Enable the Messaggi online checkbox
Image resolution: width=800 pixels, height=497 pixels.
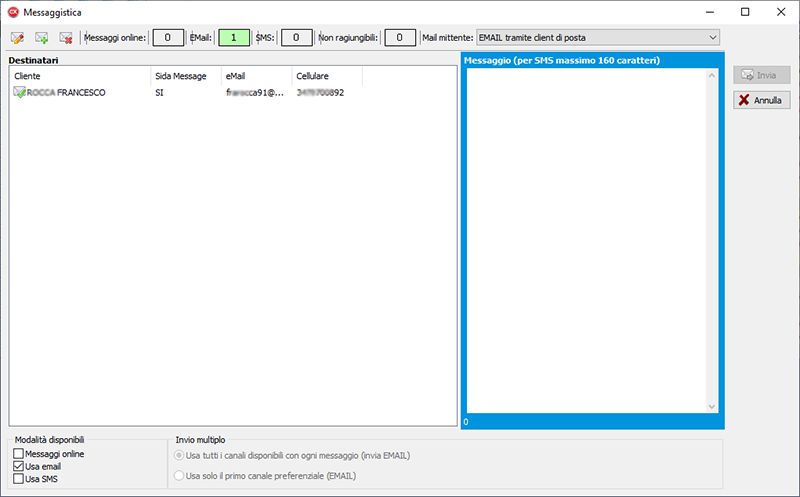coord(18,454)
